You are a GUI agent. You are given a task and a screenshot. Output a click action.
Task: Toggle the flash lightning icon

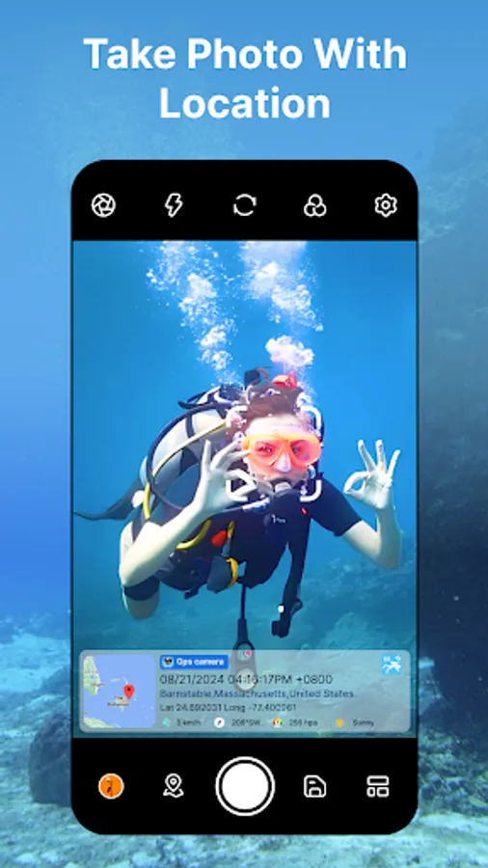174,205
